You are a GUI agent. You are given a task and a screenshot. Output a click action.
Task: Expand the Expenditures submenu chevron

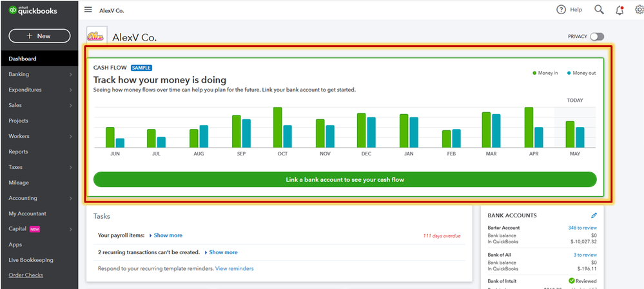tap(71, 90)
